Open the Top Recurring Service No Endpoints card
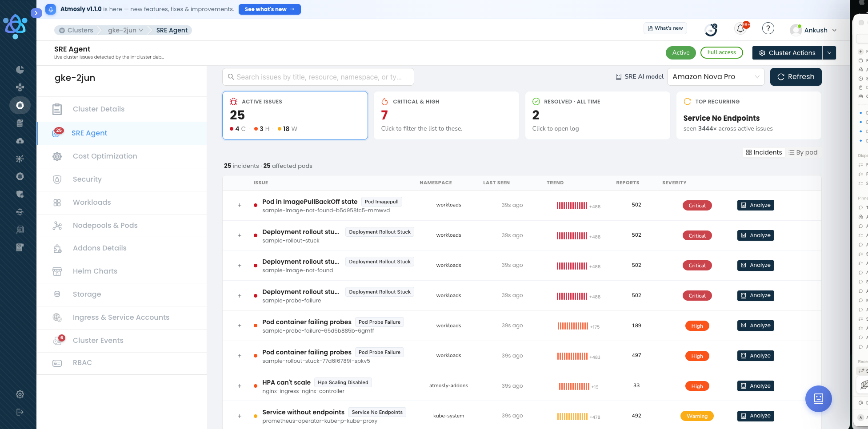This screenshot has width=868, height=429. [748, 115]
